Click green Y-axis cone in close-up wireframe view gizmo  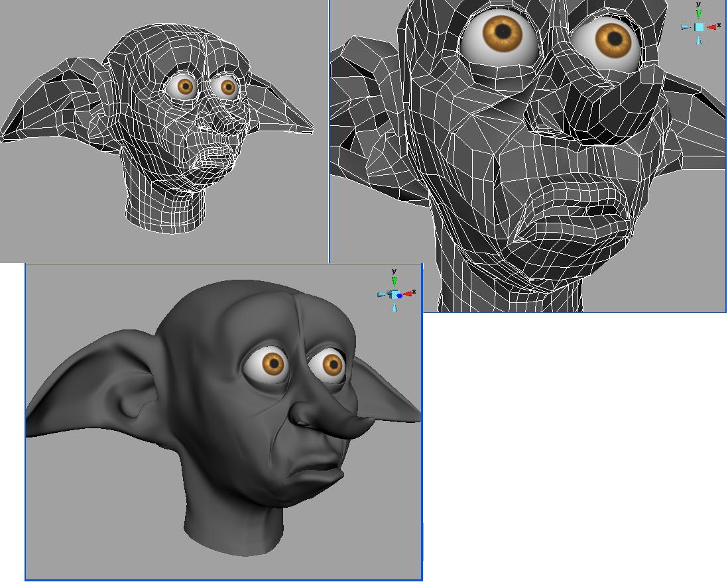click(699, 15)
